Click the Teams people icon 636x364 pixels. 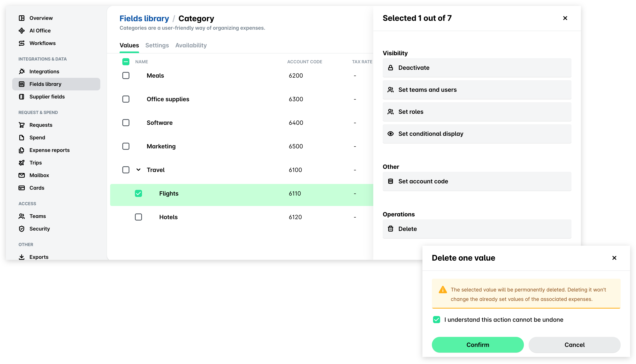[22, 216]
